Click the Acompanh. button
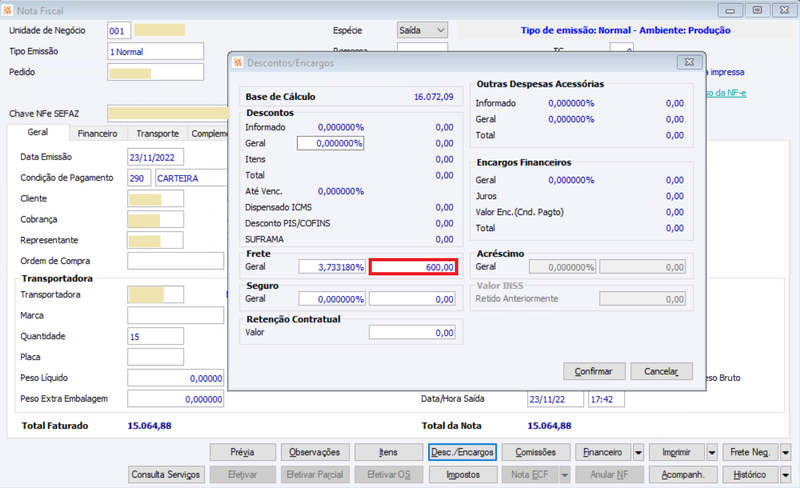Image resolution: width=800 pixels, height=488 pixels. tap(683, 475)
